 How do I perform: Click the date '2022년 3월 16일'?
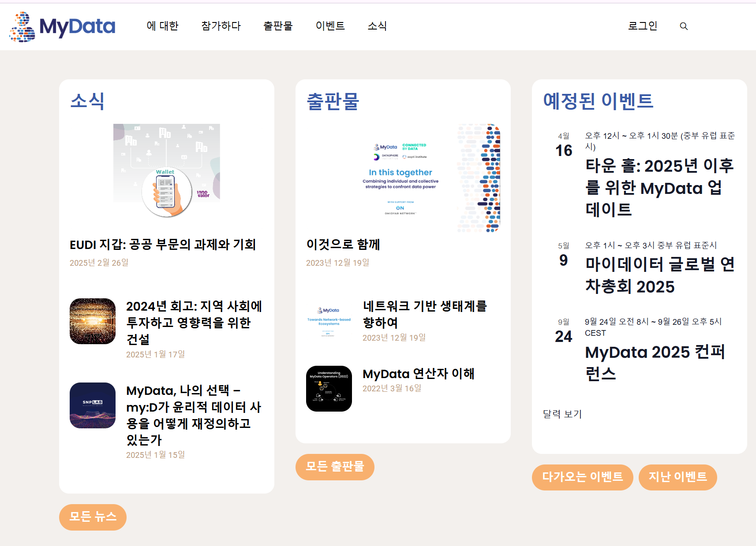[392, 388]
